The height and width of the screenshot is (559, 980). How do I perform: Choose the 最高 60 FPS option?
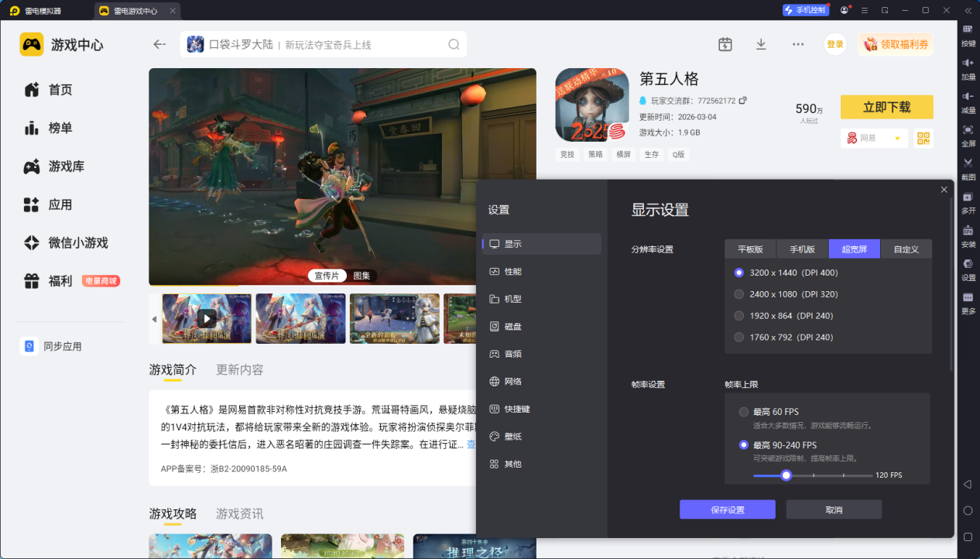click(744, 412)
